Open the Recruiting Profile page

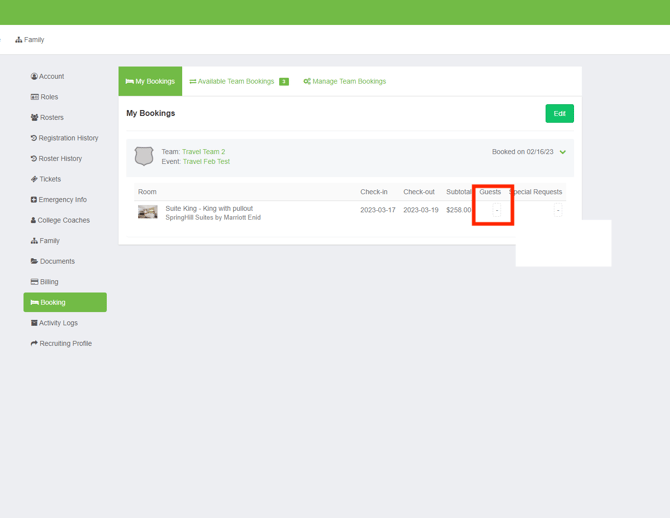(62, 343)
